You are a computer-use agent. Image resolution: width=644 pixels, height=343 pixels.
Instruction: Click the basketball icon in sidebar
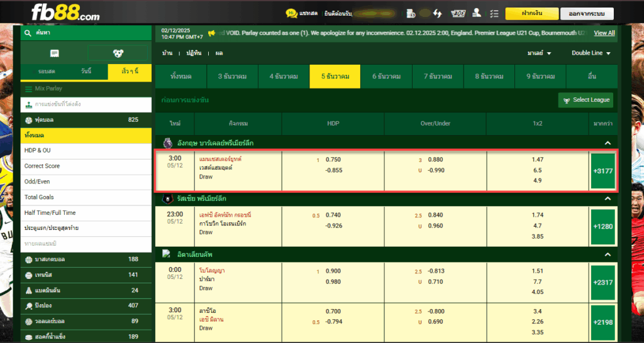pos(28,259)
